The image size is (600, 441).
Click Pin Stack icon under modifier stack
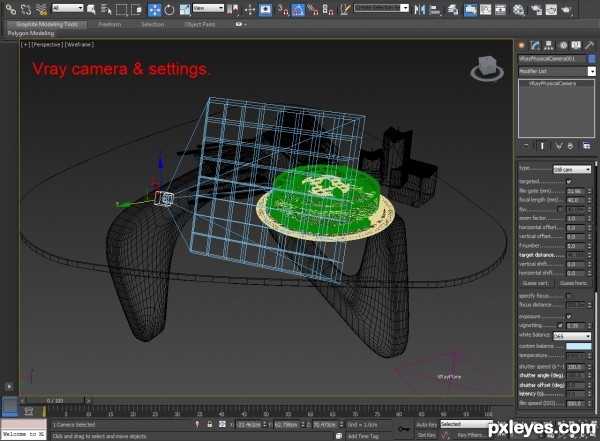(525, 145)
